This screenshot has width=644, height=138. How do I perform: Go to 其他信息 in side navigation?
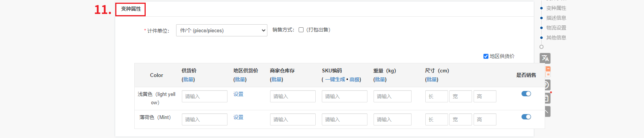tap(556, 38)
